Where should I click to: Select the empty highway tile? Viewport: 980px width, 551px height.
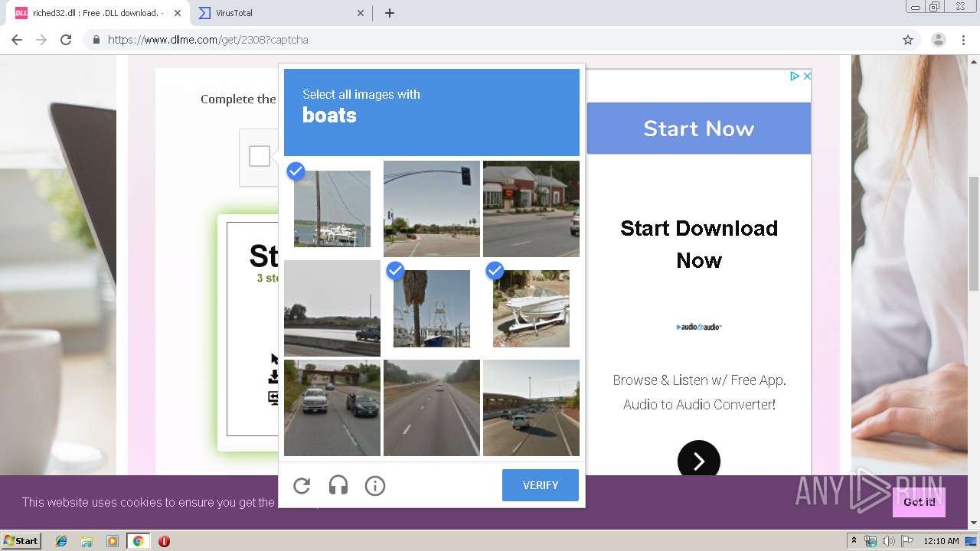(432, 408)
